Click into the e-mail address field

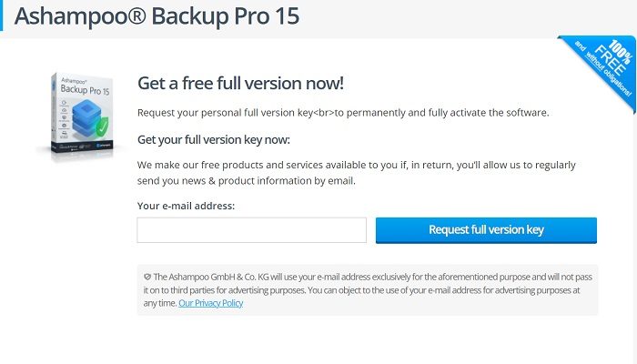(x=251, y=230)
